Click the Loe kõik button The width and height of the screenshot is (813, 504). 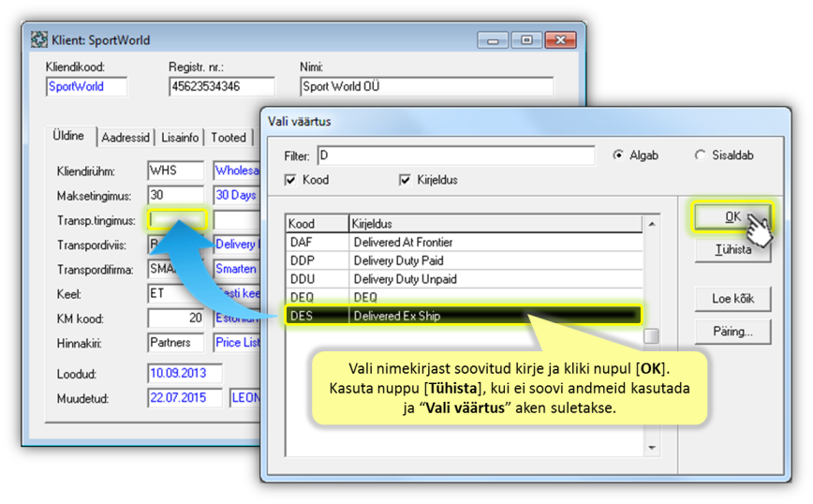[x=732, y=300]
